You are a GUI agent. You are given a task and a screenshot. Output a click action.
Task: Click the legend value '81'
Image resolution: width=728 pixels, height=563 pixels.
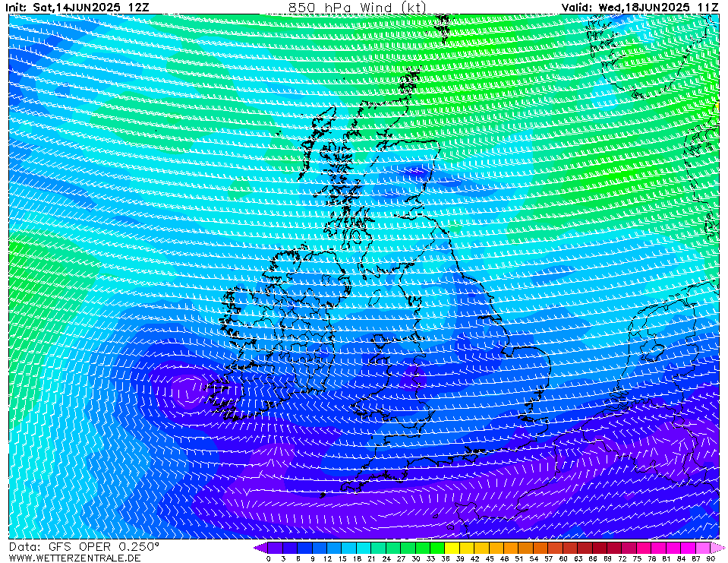(x=666, y=558)
